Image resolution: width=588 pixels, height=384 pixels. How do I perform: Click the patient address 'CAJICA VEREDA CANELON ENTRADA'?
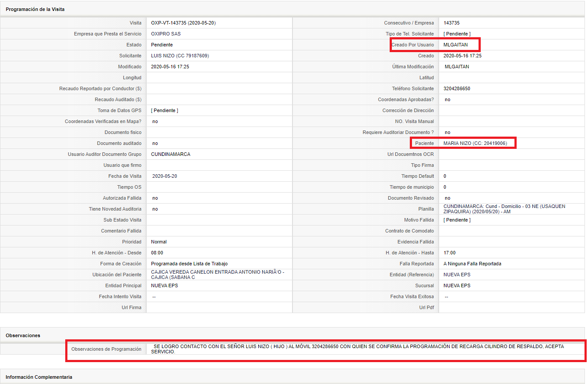[x=218, y=275]
